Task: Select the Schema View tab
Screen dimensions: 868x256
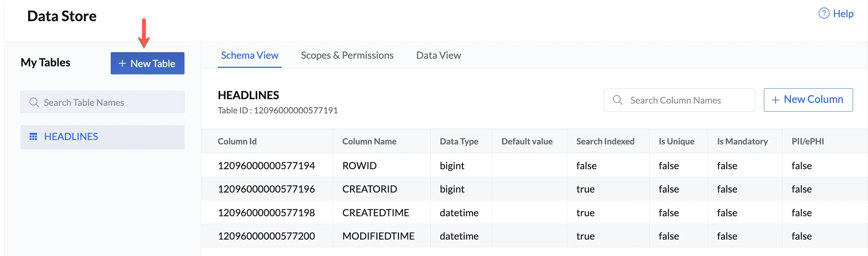Action: tap(250, 55)
